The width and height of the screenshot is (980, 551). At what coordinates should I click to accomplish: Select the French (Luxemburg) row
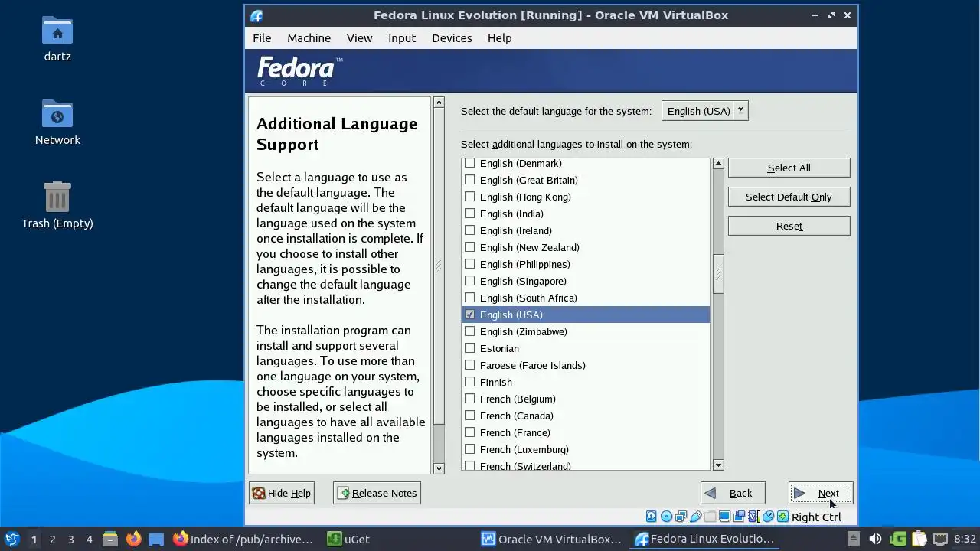586,449
